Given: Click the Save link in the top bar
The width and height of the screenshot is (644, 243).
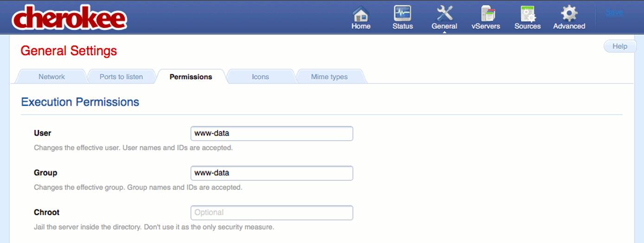Looking at the screenshot, I should [614, 13].
